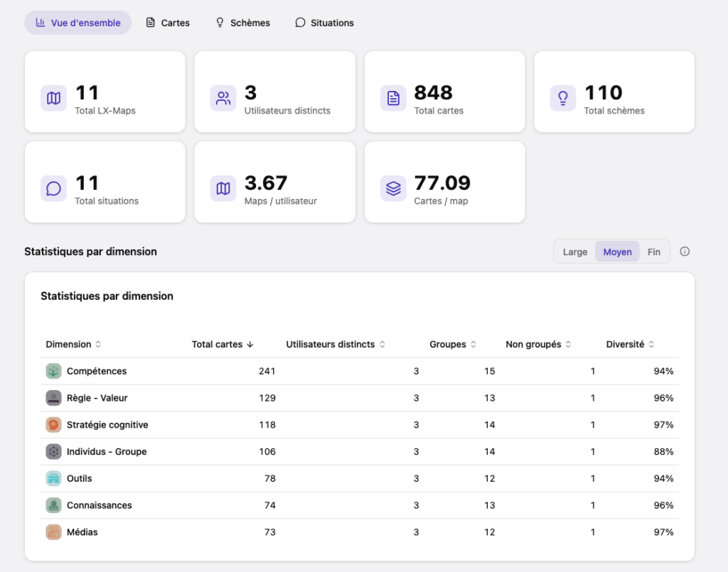
Task: Click the layers icon on Cartes / map card
Action: coord(393,188)
